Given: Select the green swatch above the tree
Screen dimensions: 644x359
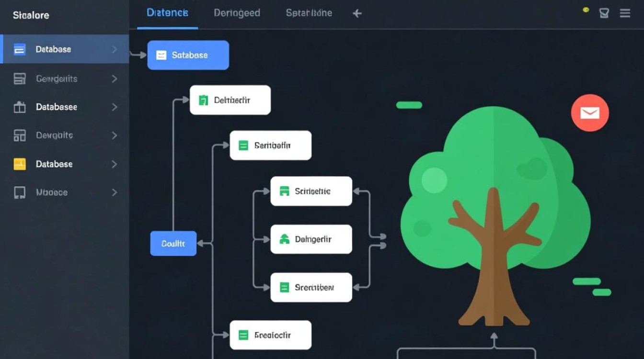Looking at the screenshot, I should point(409,105).
